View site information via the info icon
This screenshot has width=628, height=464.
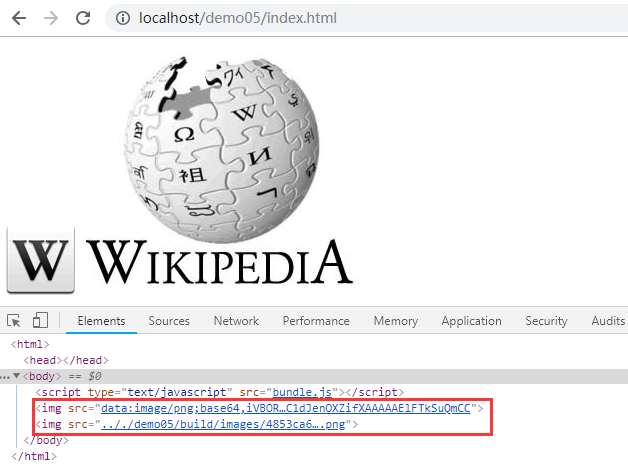click(123, 18)
